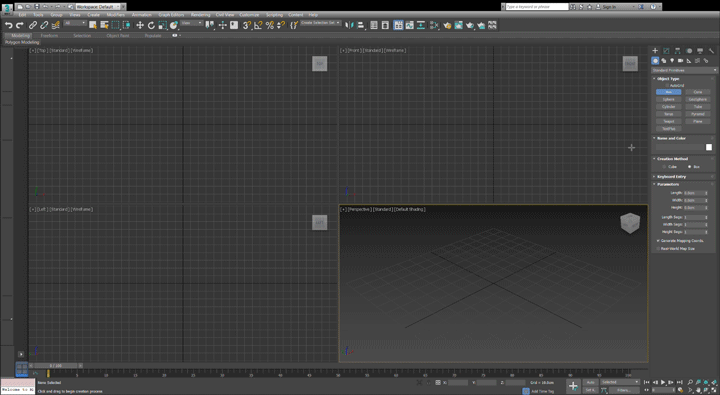Select the Lights category in Create panel
This screenshot has height=395, width=720.
[672, 61]
